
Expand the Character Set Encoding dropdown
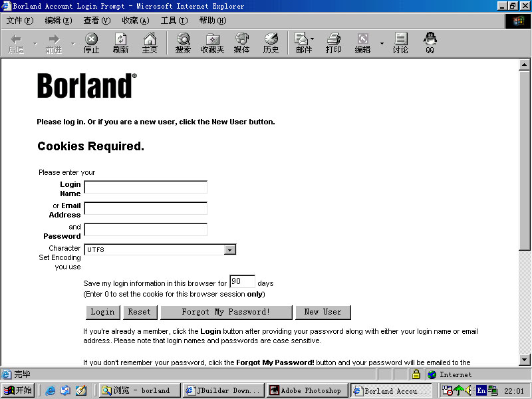point(230,250)
